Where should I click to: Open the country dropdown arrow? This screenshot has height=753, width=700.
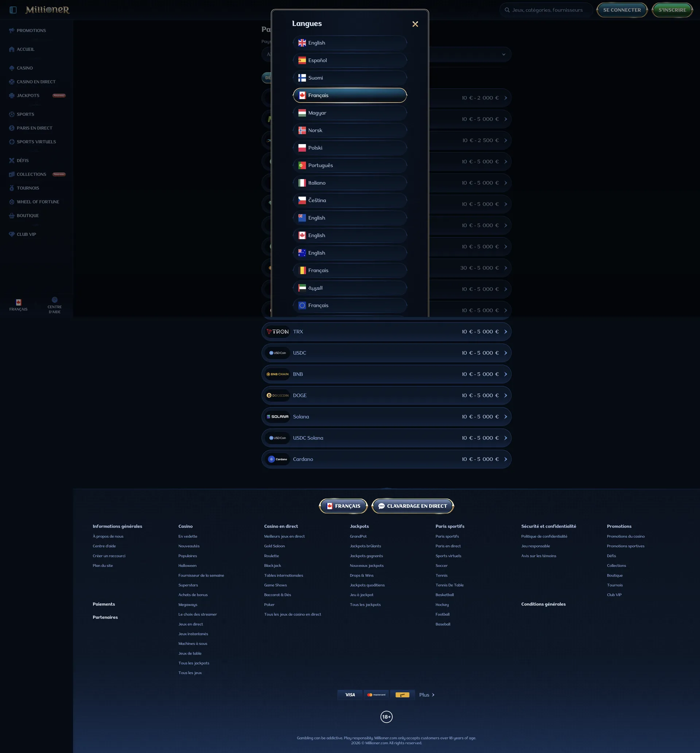click(x=503, y=55)
